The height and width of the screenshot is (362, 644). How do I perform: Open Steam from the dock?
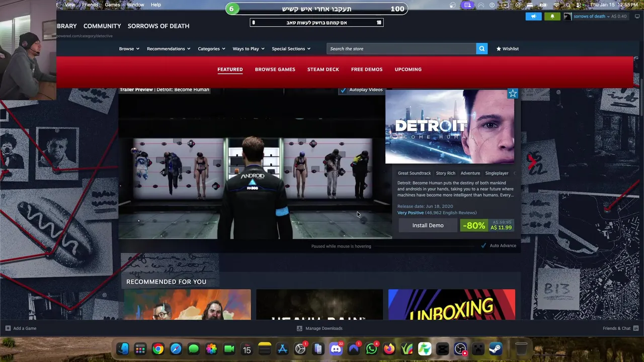[x=495, y=349]
